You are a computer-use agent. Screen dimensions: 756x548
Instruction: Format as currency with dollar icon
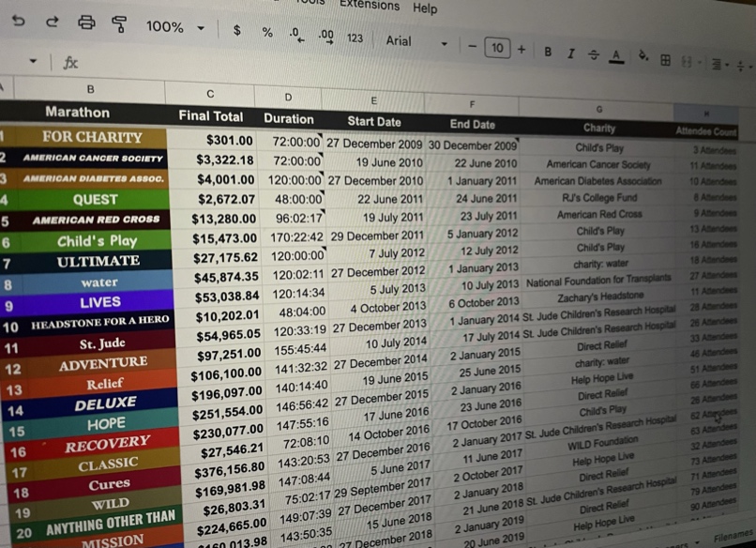[237, 30]
